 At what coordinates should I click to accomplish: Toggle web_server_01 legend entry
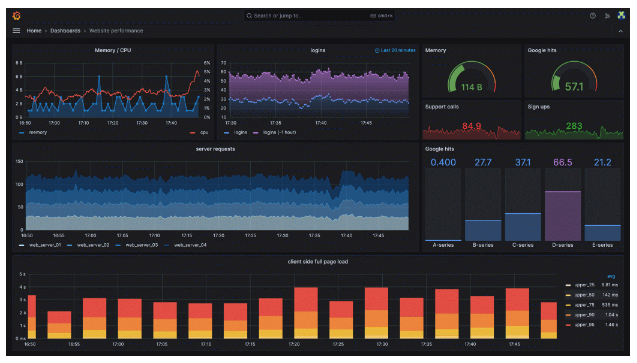(x=45, y=245)
